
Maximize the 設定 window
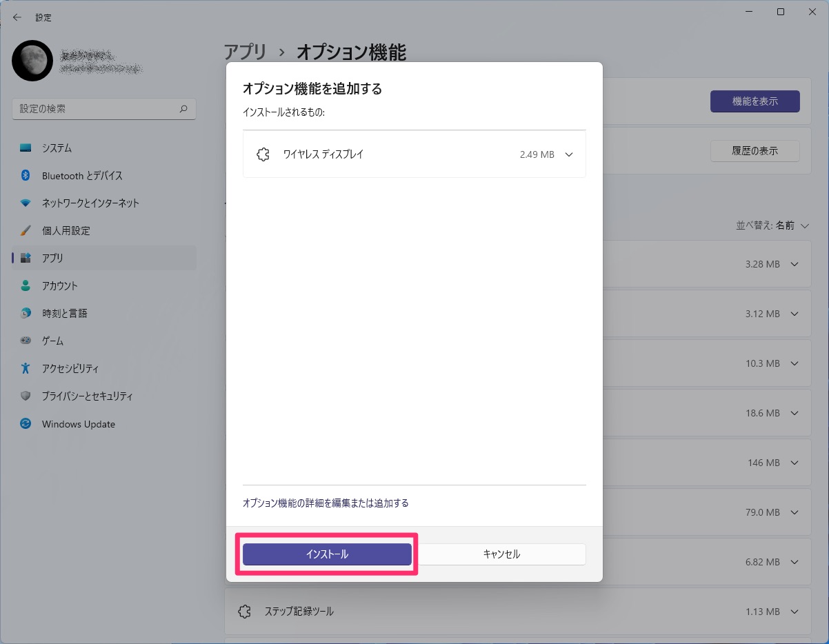point(781,12)
